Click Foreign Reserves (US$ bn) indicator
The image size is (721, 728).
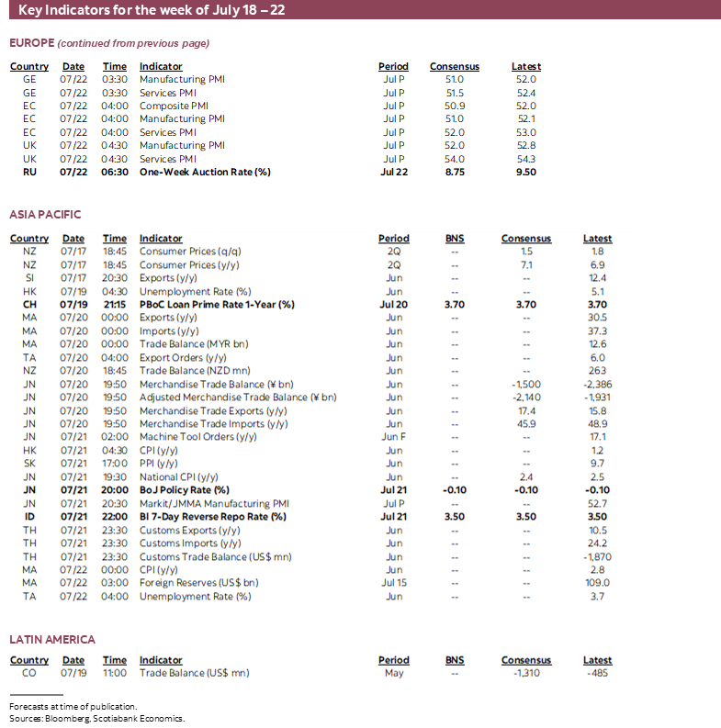(198, 583)
